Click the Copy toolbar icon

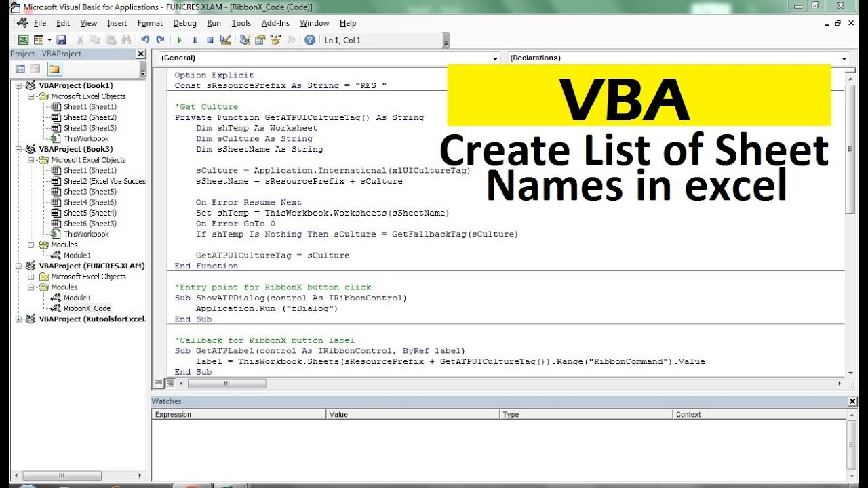(94, 40)
